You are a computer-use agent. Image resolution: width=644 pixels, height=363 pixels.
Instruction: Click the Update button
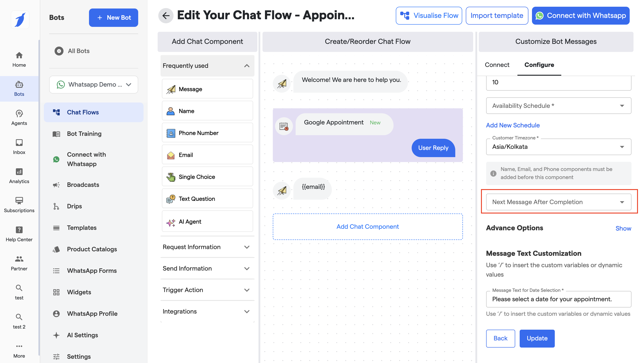tap(537, 338)
